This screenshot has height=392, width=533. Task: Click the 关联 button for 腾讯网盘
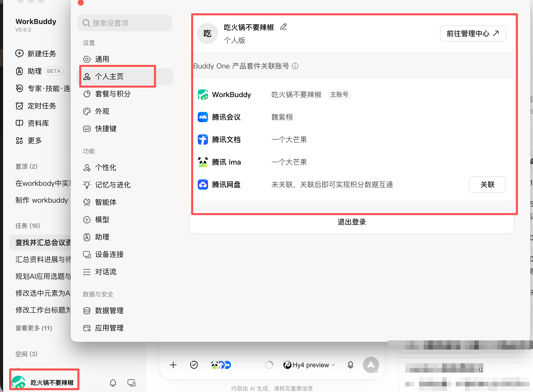(487, 185)
